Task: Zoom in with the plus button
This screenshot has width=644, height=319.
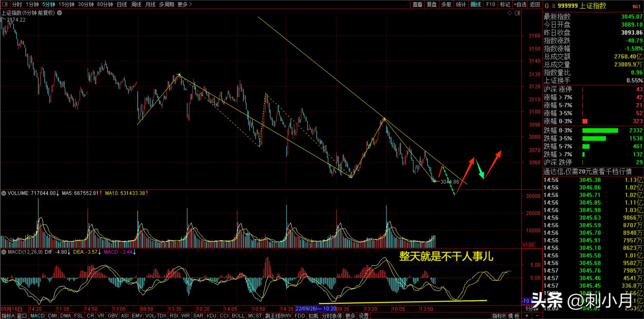Action: (x=527, y=316)
